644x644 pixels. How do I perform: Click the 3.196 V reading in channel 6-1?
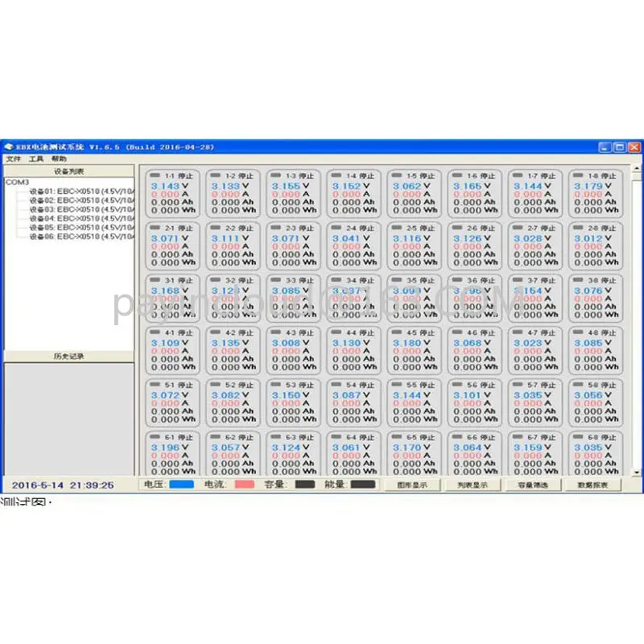170,448
